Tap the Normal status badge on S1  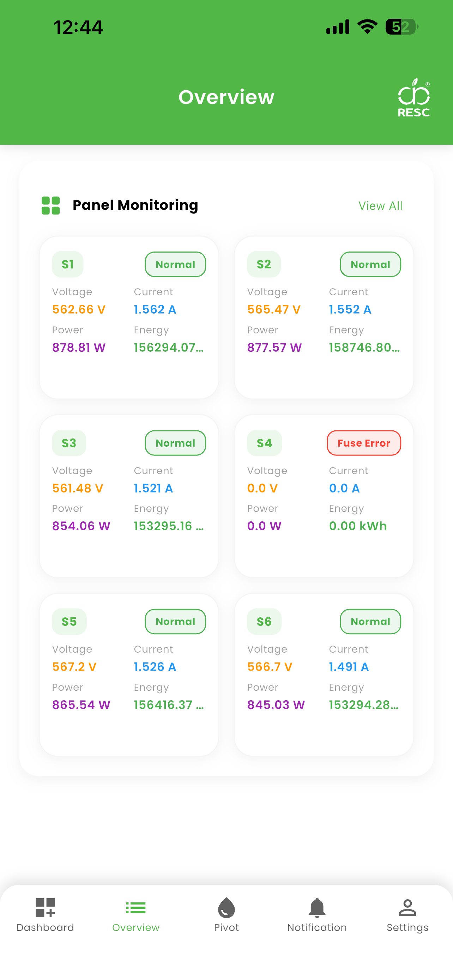[175, 264]
